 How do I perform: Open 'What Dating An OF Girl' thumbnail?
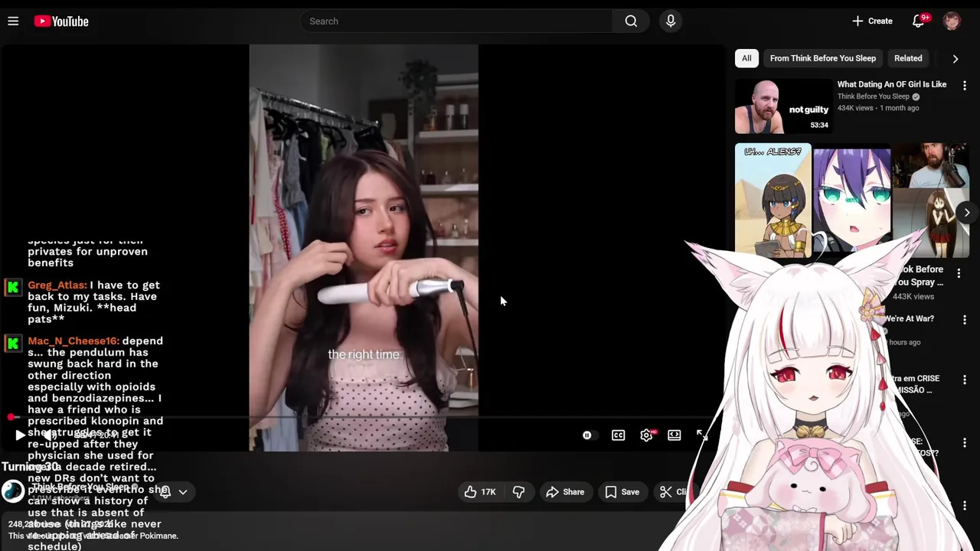coord(782,106)
